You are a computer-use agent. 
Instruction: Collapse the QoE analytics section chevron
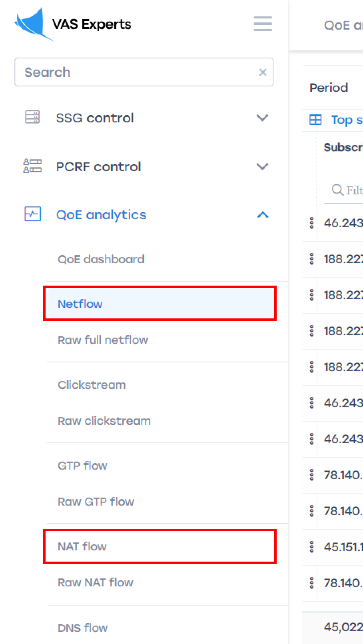[x=262, y=215]
